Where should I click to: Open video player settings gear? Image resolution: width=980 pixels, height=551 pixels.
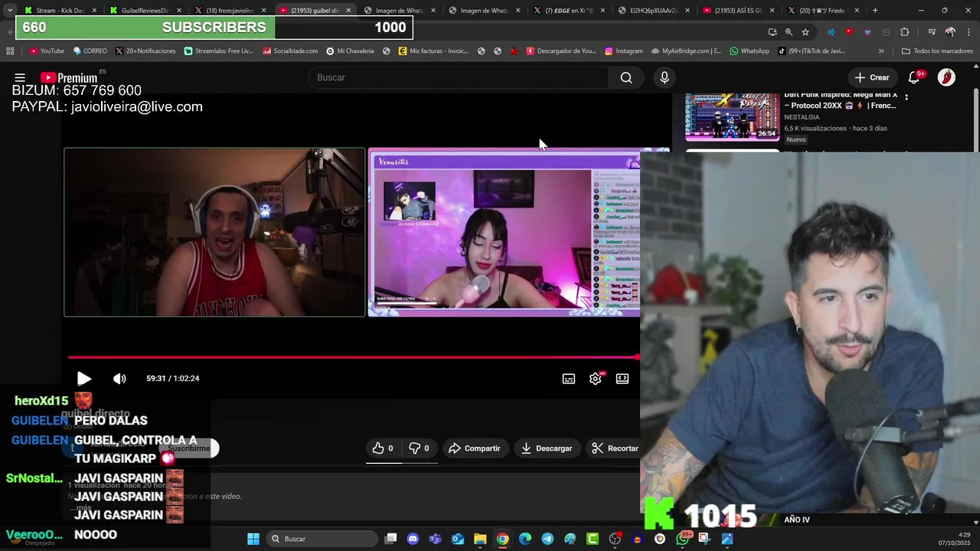tap(596, 379)
